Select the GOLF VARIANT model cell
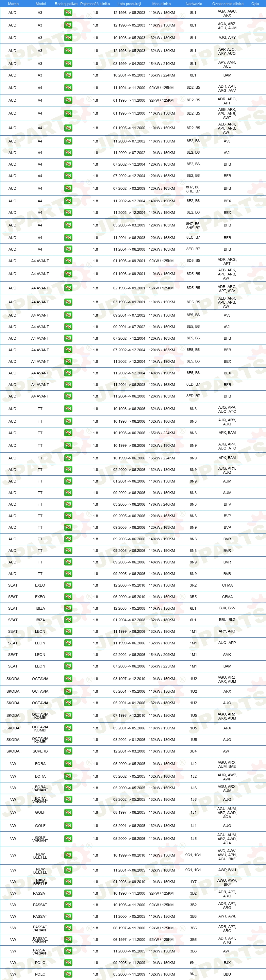 pos(40,839)
